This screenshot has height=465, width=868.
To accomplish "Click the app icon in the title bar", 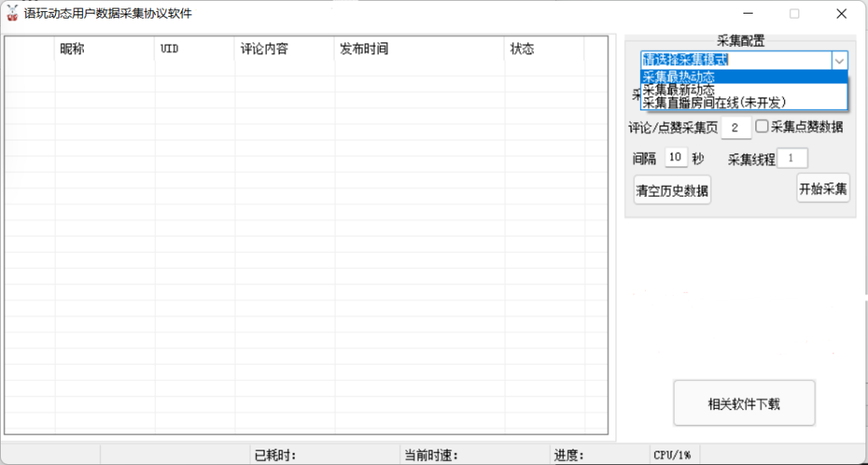I will click(x=13, y=14).
